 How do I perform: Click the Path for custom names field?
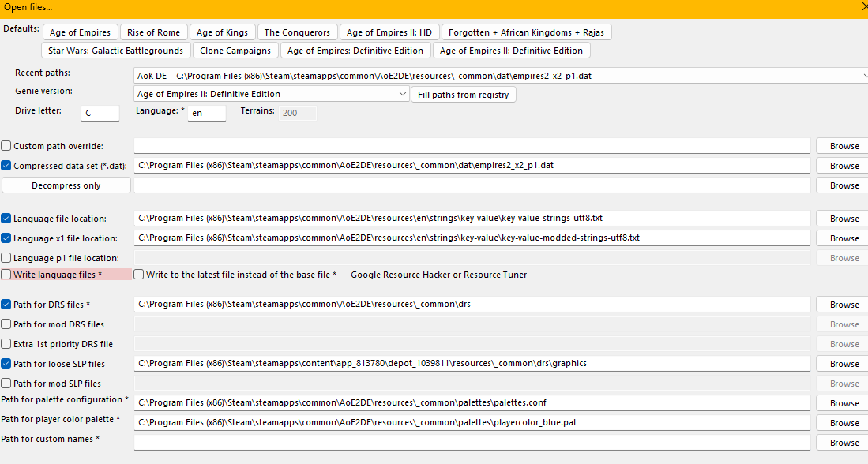tap(472, 442)
